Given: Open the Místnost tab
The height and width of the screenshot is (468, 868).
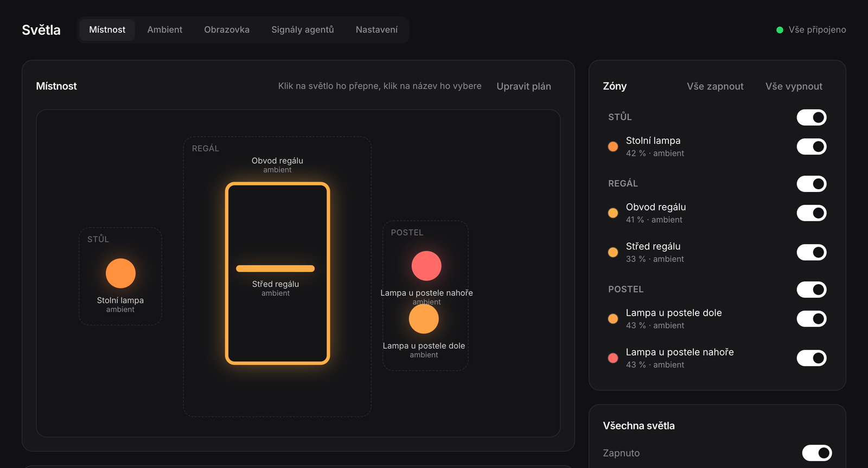Looking at the screenshot, I should coord(107,30).
